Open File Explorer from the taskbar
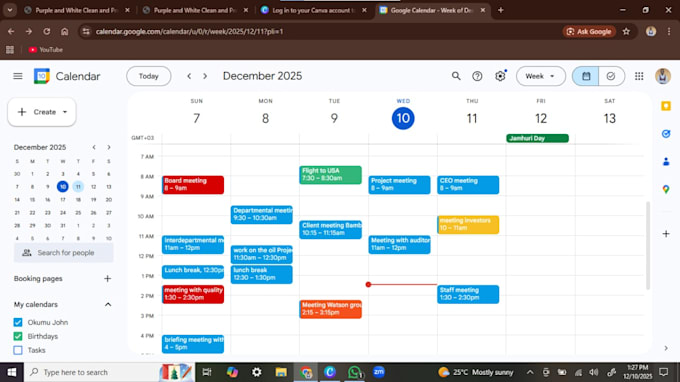The width and height of the screenshot is (680, 382). pyautogui.click(x=281, y=372)
